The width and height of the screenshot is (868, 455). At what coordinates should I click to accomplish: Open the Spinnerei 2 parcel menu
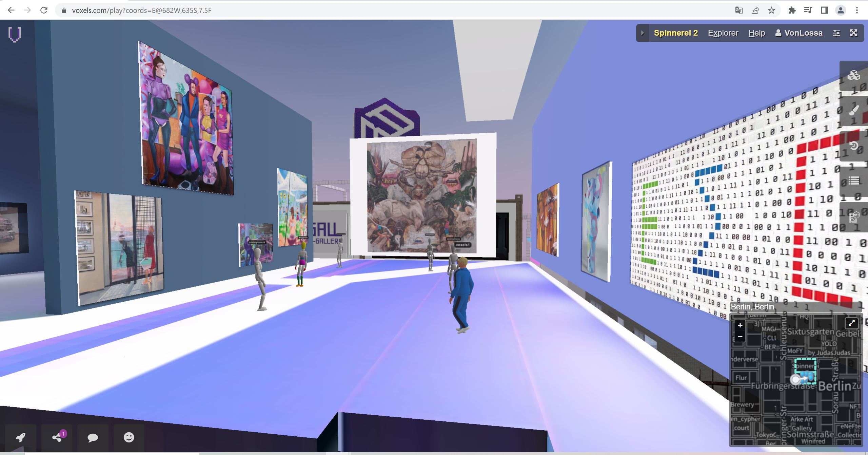(676, 33)
